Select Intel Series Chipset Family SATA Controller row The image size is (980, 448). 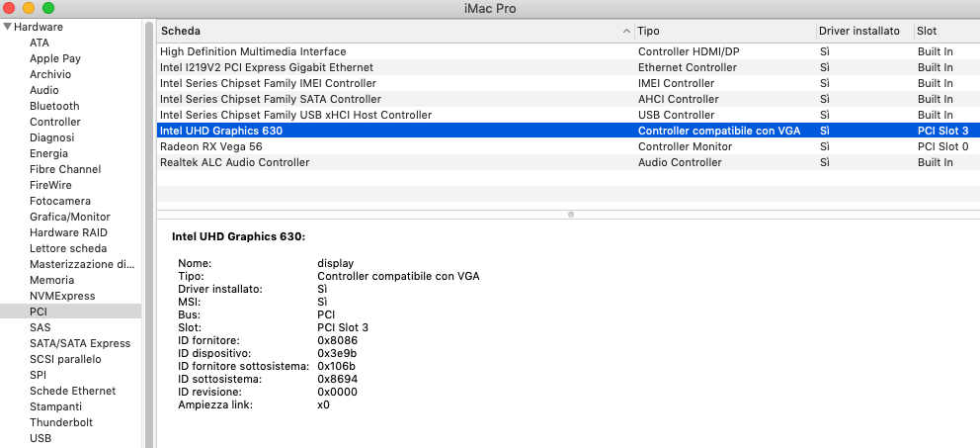[x=568, y=99]
